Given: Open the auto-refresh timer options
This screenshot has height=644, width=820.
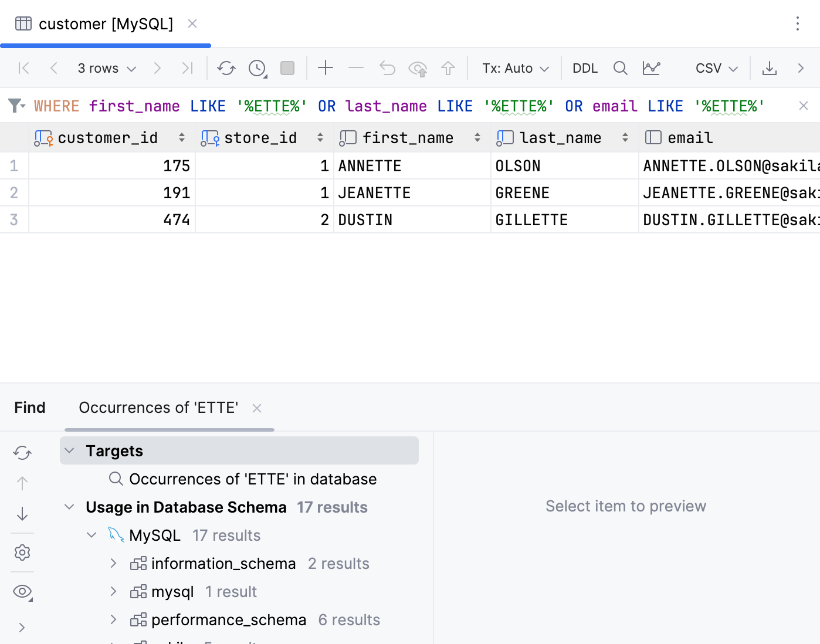Looking at the screenshot, I should (257, 68).
